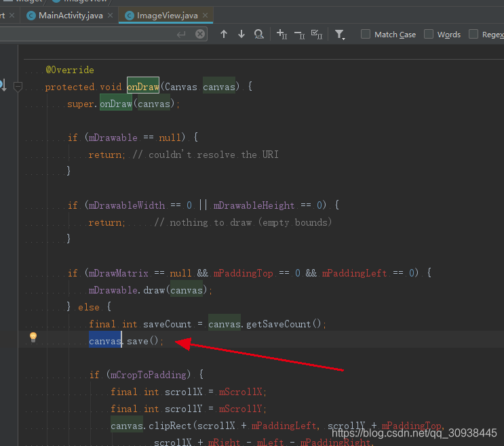Click mDrawableHeight in the condition
The height and width of the screenshot is (446, 504).
[x=254, y=205]
